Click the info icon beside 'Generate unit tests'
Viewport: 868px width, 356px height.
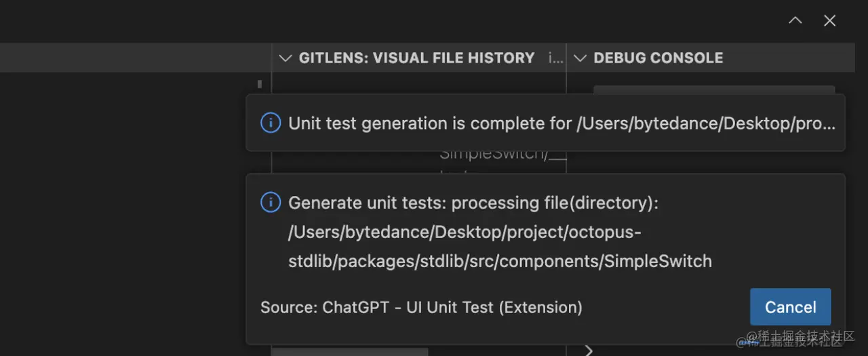pos(271,203)
